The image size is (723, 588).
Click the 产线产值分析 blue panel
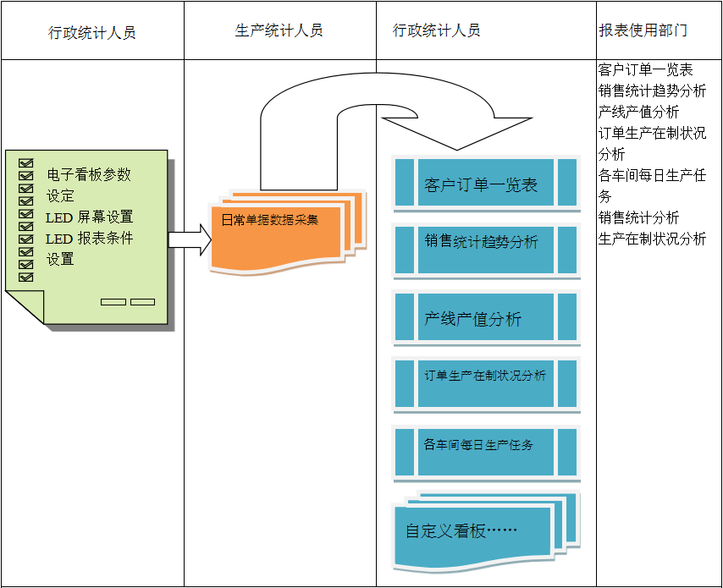(487, 317)
